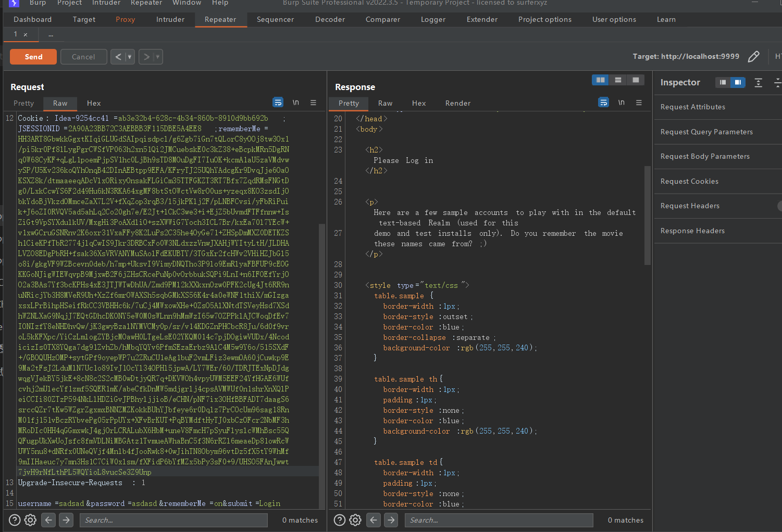Click the Cancel button
The width and height of the screenshot is (782, 532).
pos(83,57)
